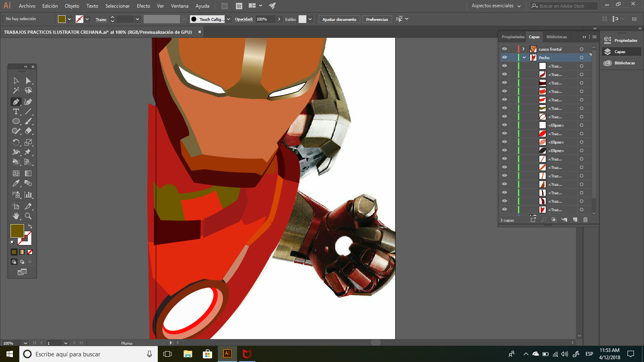Pick the Width/Warp tool
This screenshot has height=362, width=644.
pos(16,152)
